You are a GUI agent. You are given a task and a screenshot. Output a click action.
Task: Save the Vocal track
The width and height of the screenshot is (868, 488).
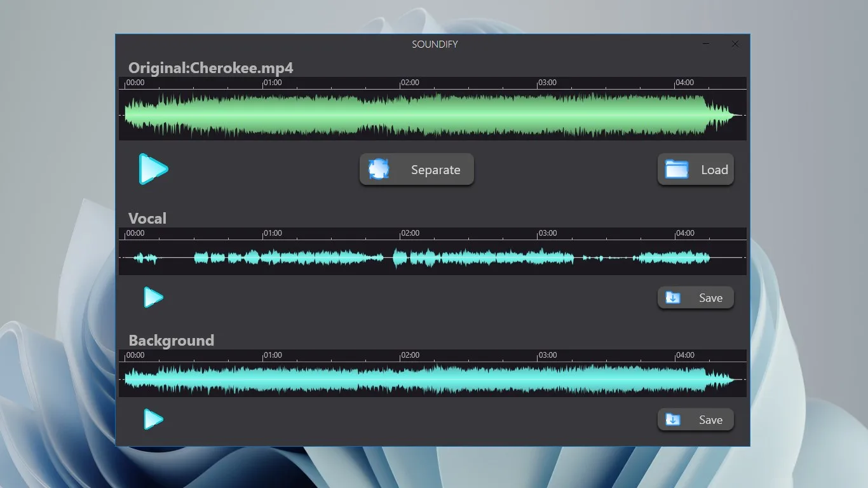click(696, 297)
